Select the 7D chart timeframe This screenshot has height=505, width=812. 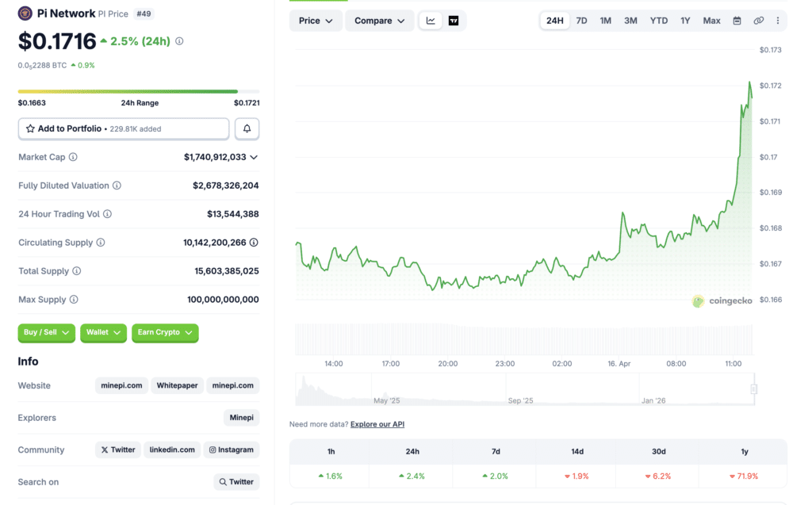[x=581, y=21]
